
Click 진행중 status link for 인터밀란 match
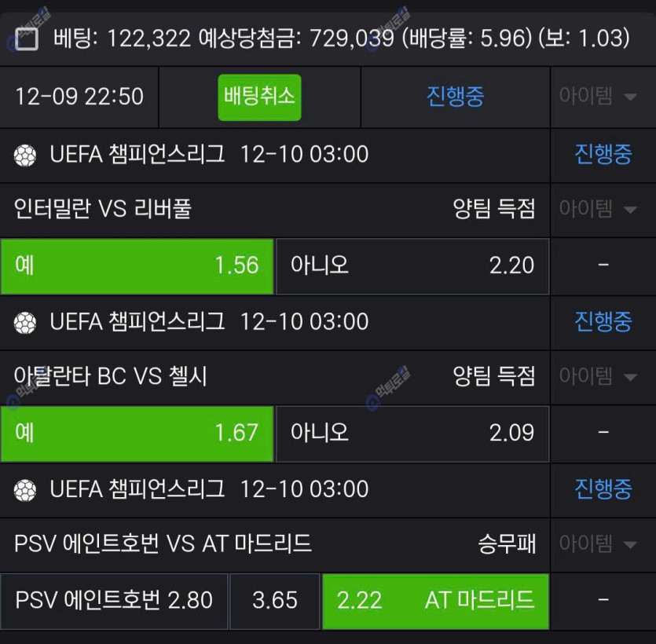pyautogui.click(x=603, y=154)
